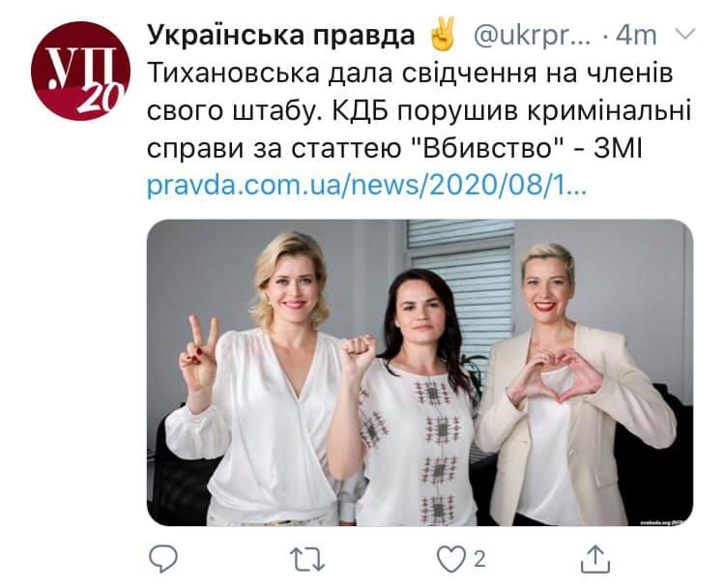Open the pravda.com.ua news link

pos(366,186)
